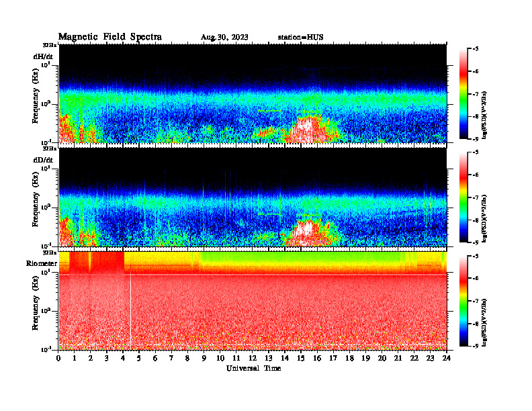This screenshot has width=532, height=411.
Task: Click hour '18' on Universal Time axis
Action: (x=349, y=359)
